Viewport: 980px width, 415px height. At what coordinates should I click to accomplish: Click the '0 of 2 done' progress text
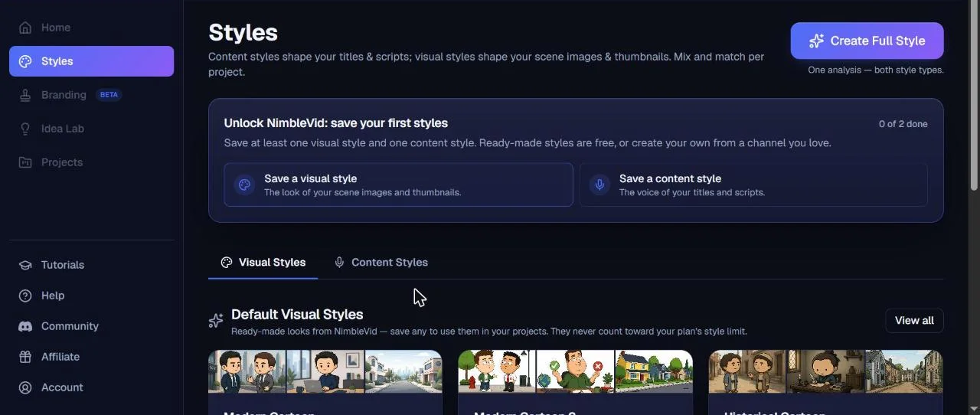903,124
